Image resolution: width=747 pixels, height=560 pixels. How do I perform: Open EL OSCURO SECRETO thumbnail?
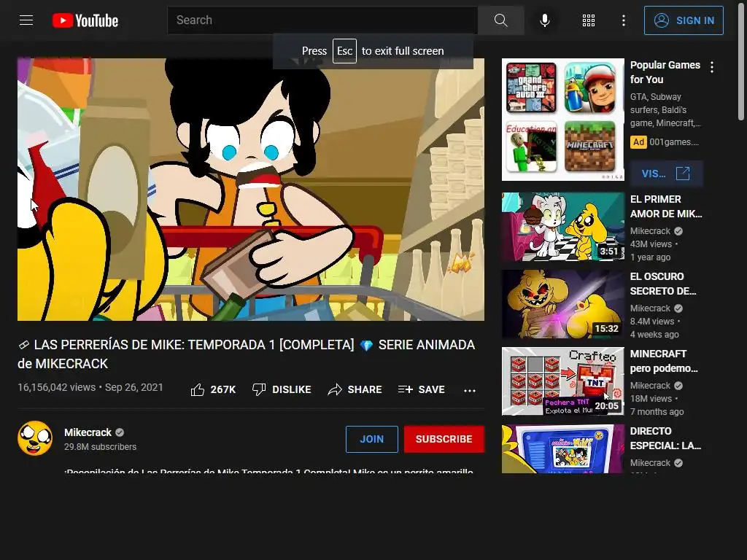click(562, 304)
